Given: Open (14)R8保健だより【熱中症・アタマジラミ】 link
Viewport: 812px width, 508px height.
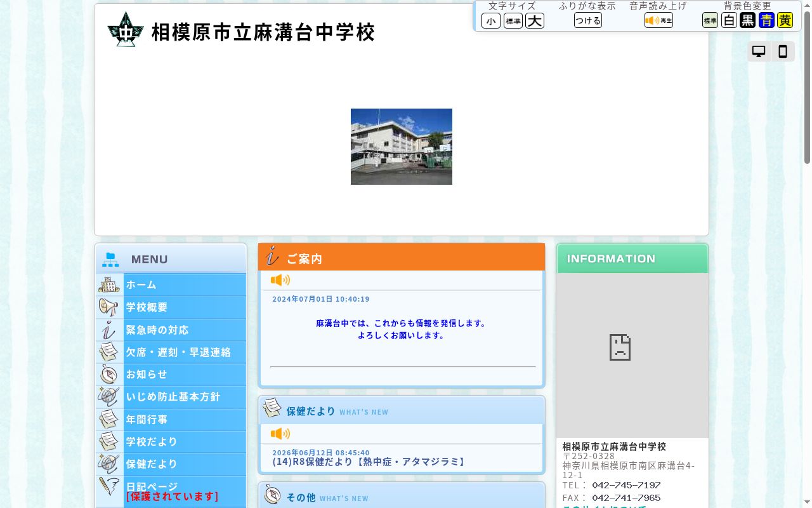Looking at the screenshot, I should [370, 462].
